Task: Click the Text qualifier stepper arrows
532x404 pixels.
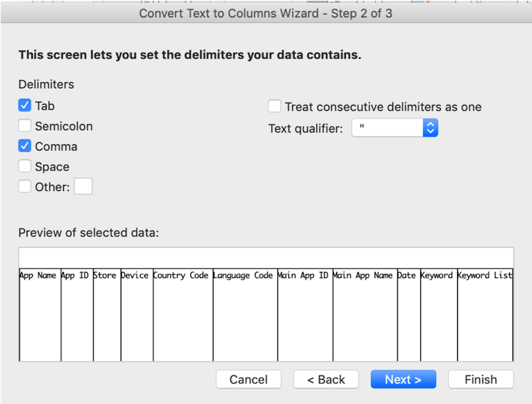Action: pos(430,128)
